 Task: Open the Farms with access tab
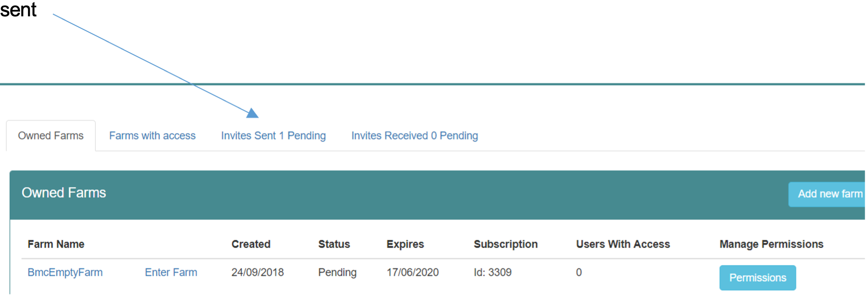[x=152, y=136]
